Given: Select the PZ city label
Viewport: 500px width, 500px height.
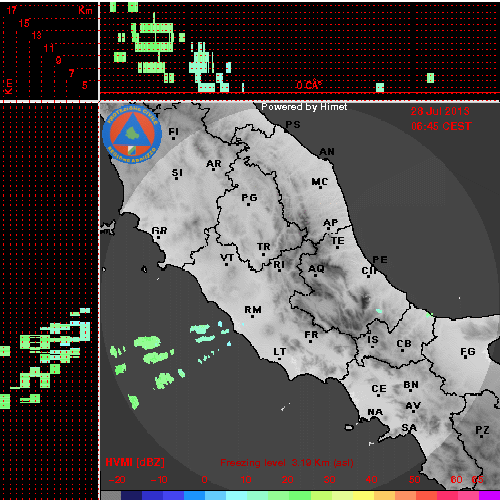Looking at the screenshot, I should coord(482,430).
